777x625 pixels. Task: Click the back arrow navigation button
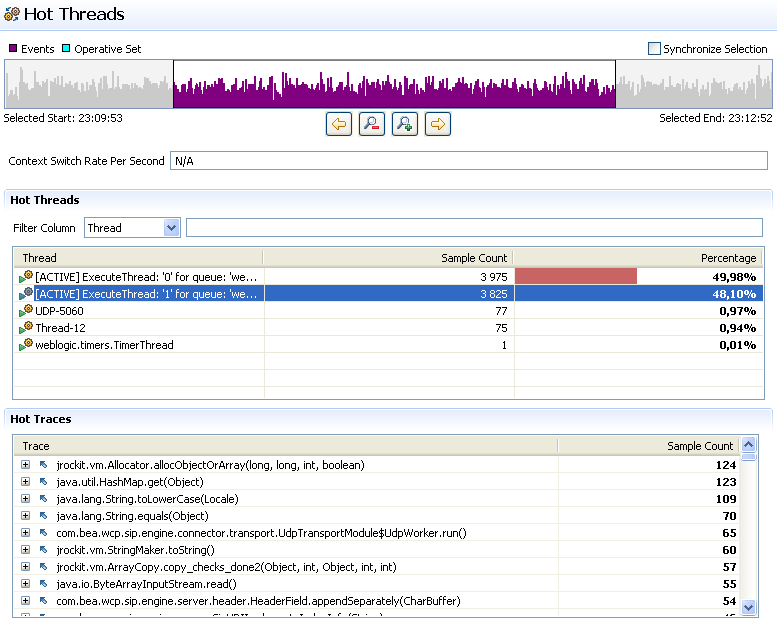click(339, 124)
